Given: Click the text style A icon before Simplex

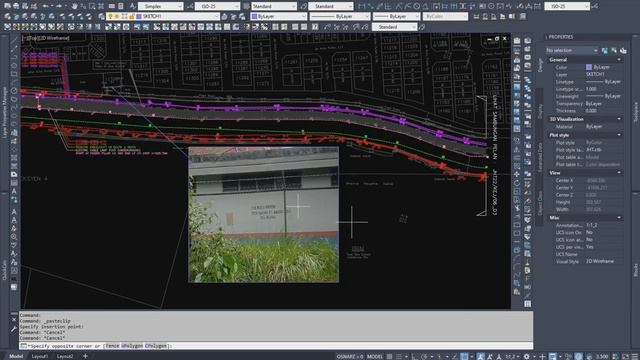Looking at the screenshot, I should coord(133,6).
